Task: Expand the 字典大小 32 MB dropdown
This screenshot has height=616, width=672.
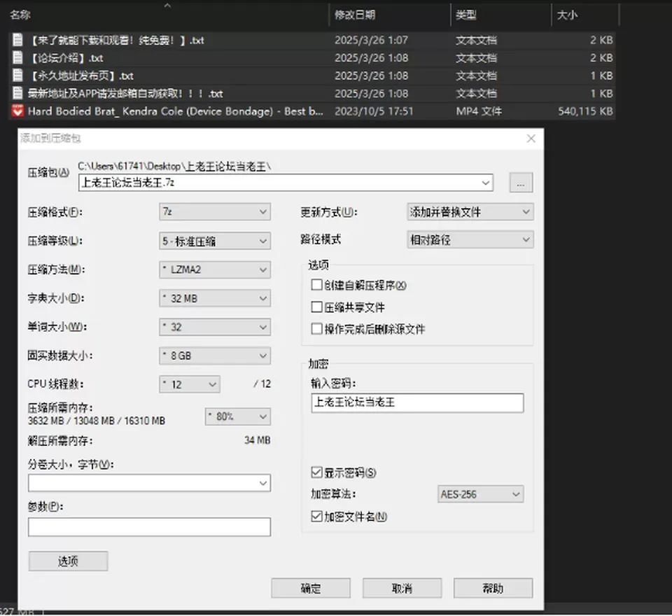Action: (x=215, y=298)
